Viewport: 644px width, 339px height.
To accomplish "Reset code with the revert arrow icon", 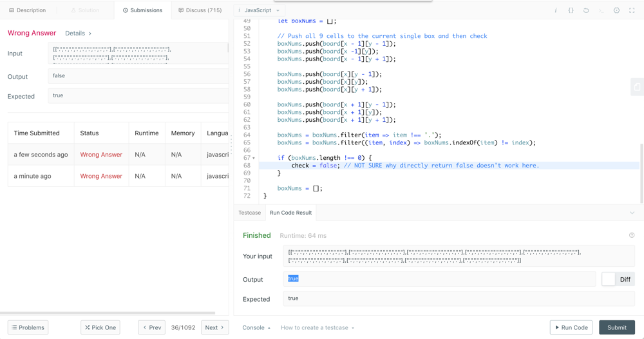I will point(586,10).
